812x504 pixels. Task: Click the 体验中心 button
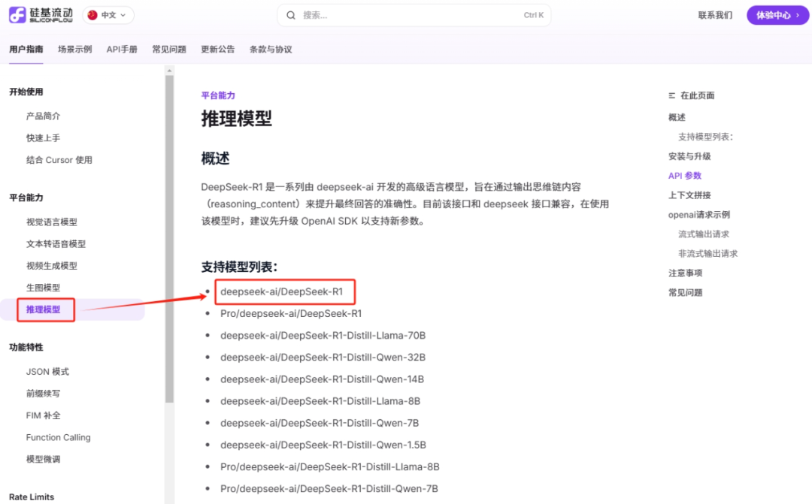(777, 15)
